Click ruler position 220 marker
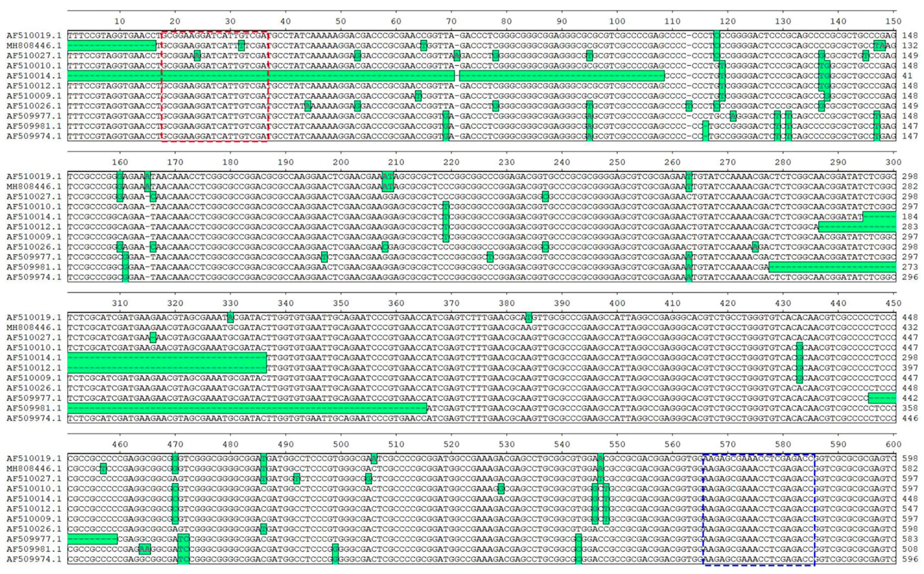This screenshot has width=924, height=574. (x=451, y=162)
